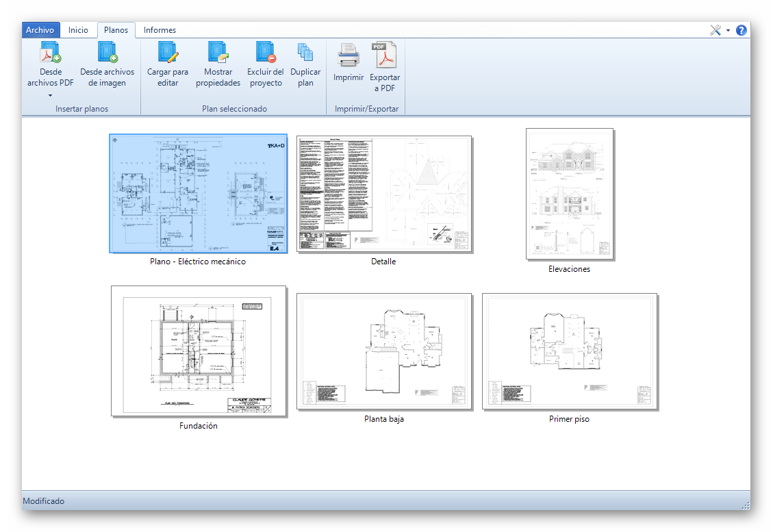Click the 'Fundación' caption text
This screenshot has width=773, height=532.
click(198, 425)
